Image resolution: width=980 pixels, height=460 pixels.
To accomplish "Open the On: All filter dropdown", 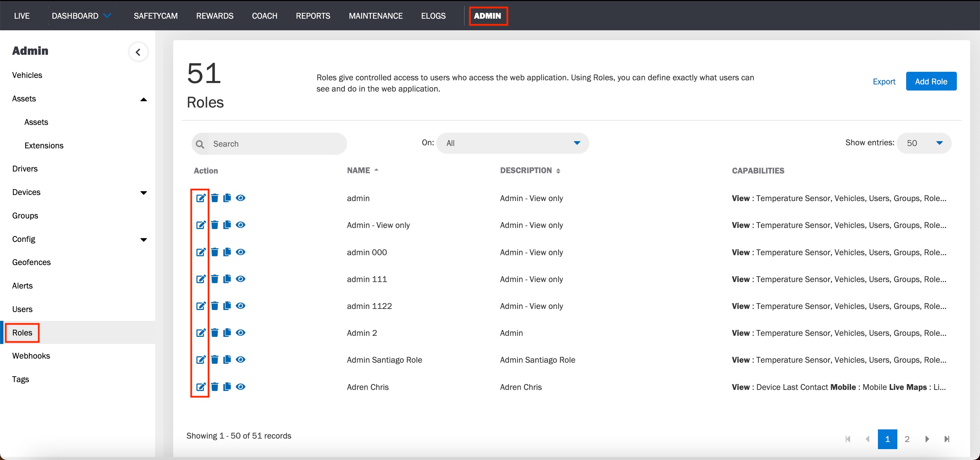I will coord(512,143).
